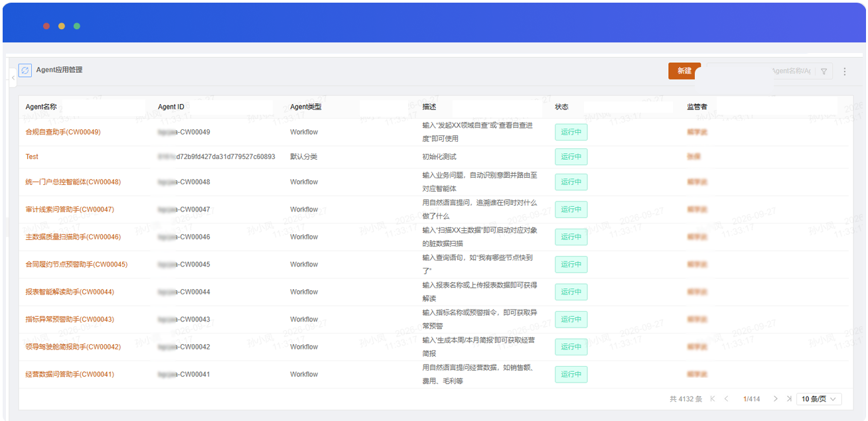Go to the previous page
This screenshot has width=868, height=421.
pyautogui.click(x=727, y=399)
